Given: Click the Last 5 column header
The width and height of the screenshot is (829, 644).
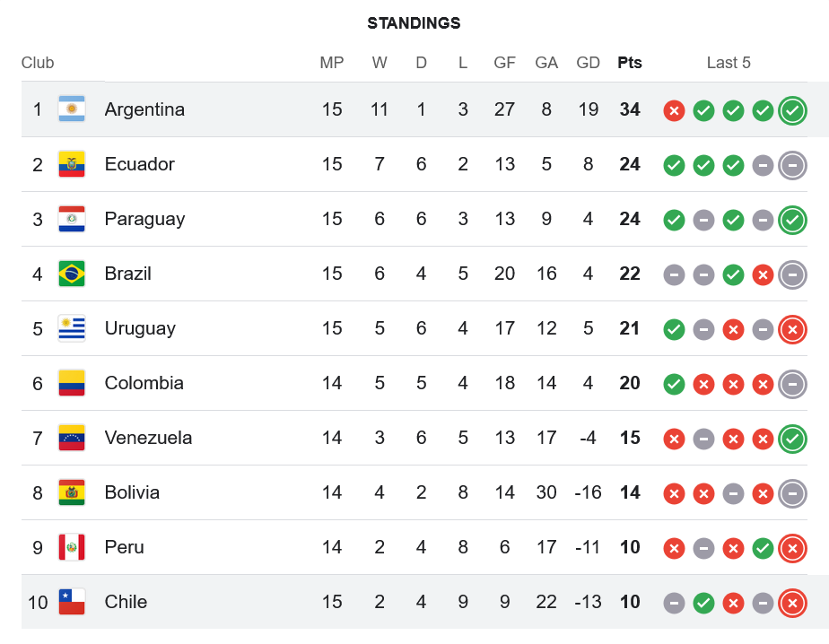Looking at the screenshot, I should (x=729, y=63).
